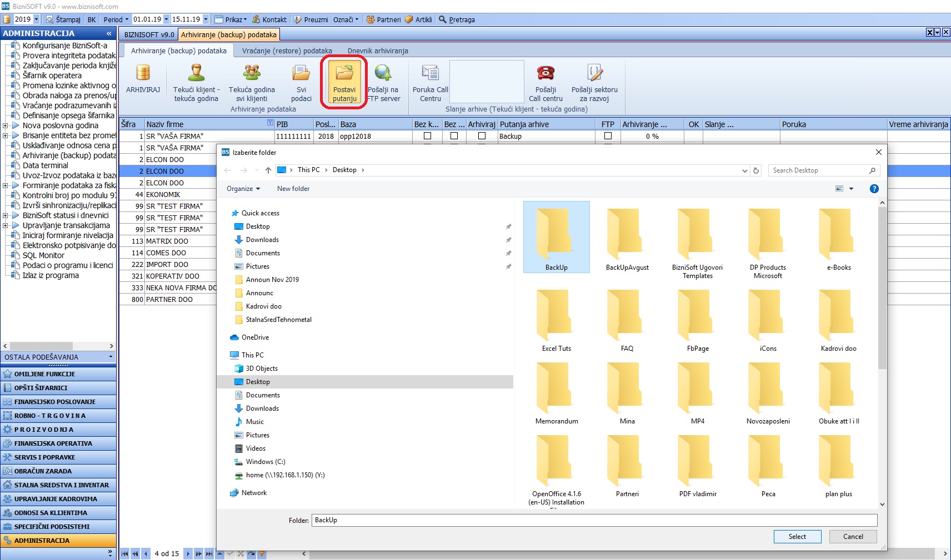This screenshot has height=560, width=951.
Task: Click Pošalji sektoru za razvoj icon
Action: click(594, 73)
